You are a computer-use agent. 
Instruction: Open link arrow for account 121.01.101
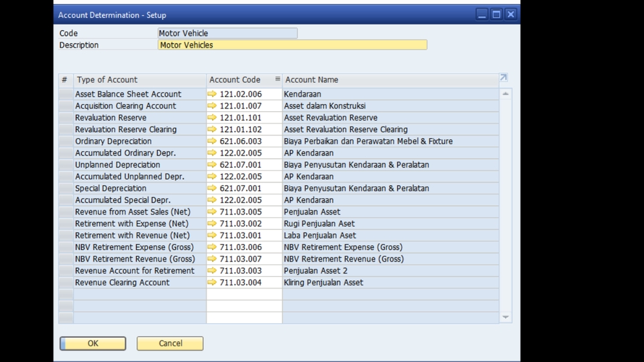point(211,117)
